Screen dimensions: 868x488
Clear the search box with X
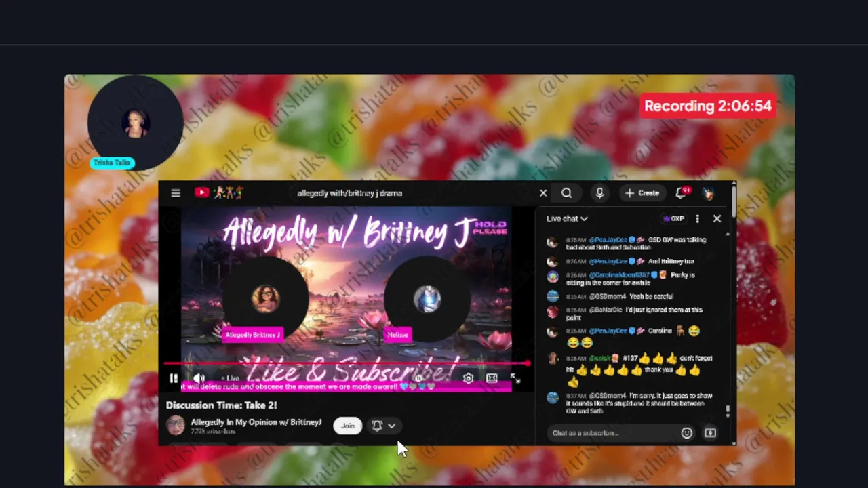(543, 193)
